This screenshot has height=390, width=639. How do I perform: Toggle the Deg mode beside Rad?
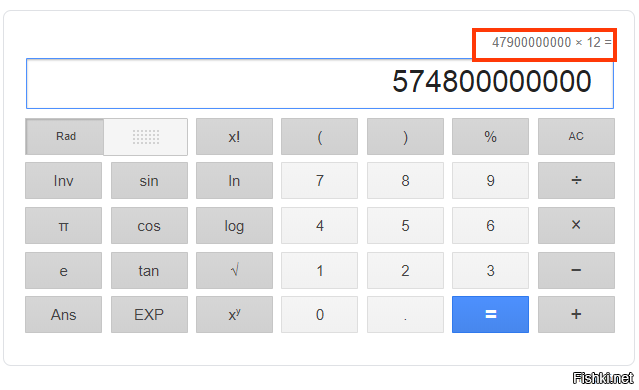146,137
